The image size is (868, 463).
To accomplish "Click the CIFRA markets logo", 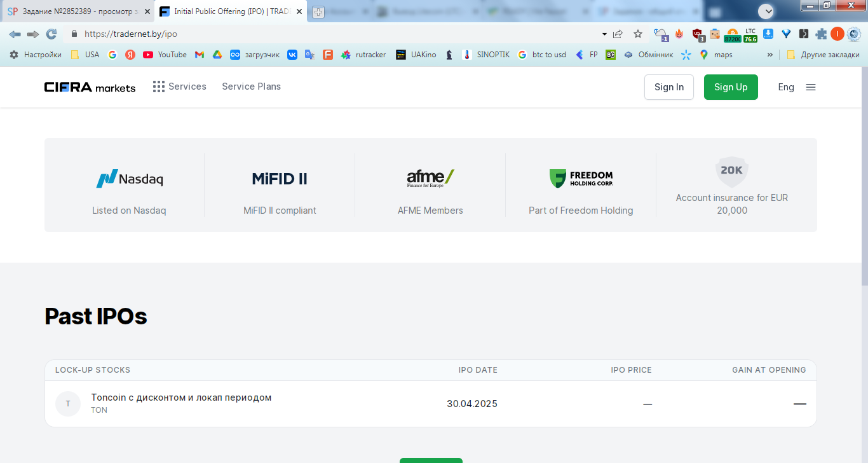I will point(90,87).
